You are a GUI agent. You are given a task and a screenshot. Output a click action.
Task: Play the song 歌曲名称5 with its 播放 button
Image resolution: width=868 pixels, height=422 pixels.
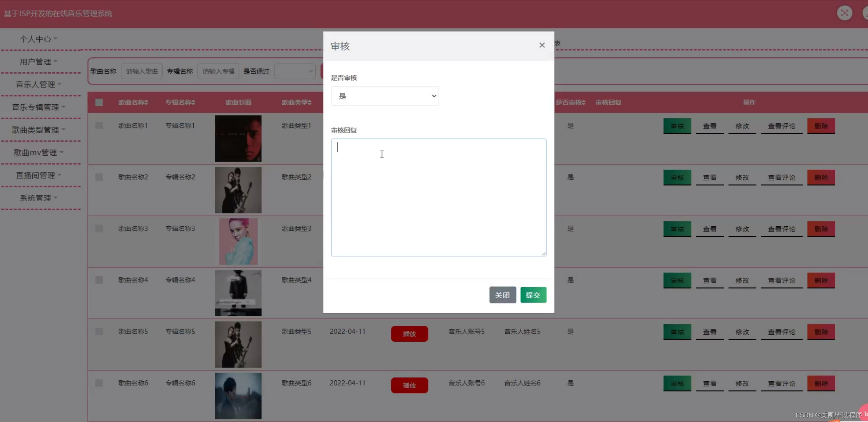[x=409, y=334]
